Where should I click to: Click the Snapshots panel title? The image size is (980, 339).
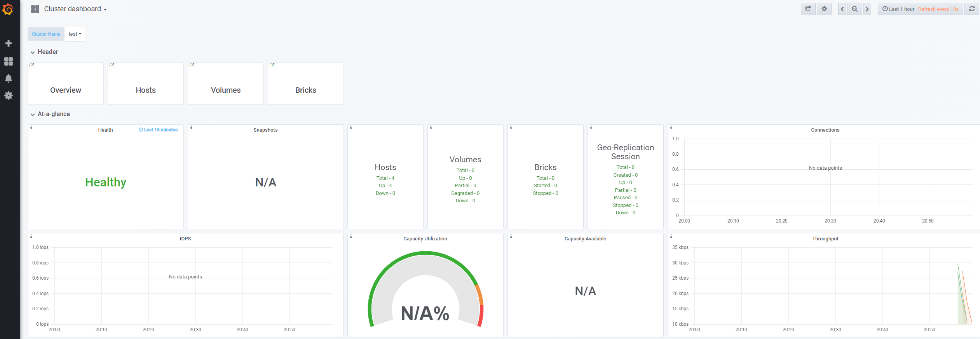[x=265, y=130]
